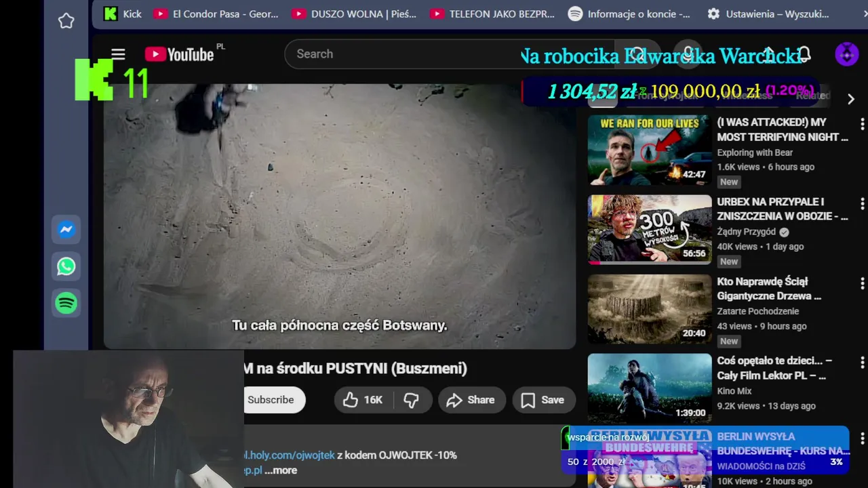Screen dimensions: 868x488
Task: Open title Kto Naprawdę Ściął Gigantyczne Drzewa
Action: [769, 288]
